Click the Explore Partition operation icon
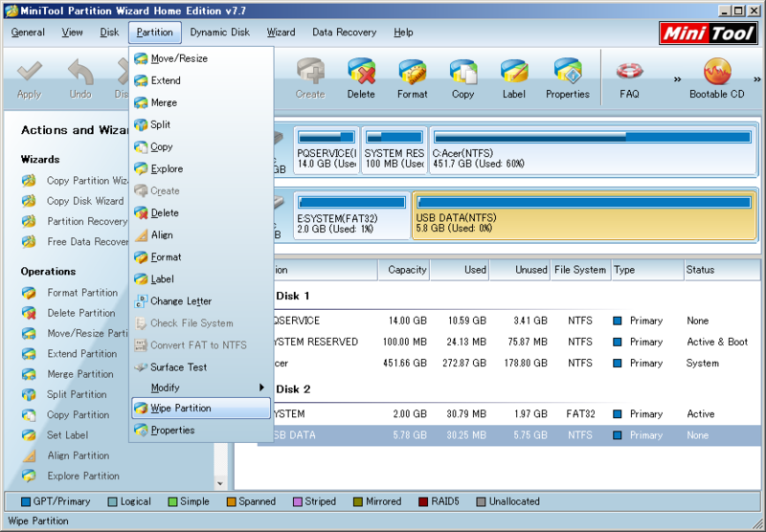 pos(29,476)
